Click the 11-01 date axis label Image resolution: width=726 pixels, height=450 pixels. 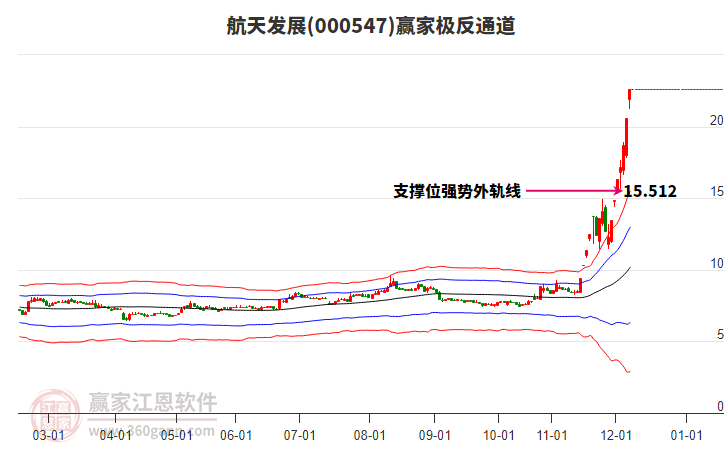pos(552,435)
